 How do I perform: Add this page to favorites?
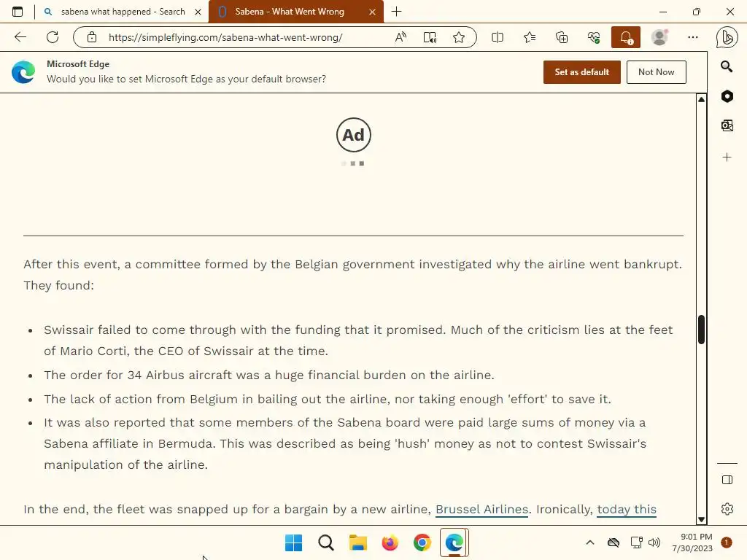coord(459,37)
